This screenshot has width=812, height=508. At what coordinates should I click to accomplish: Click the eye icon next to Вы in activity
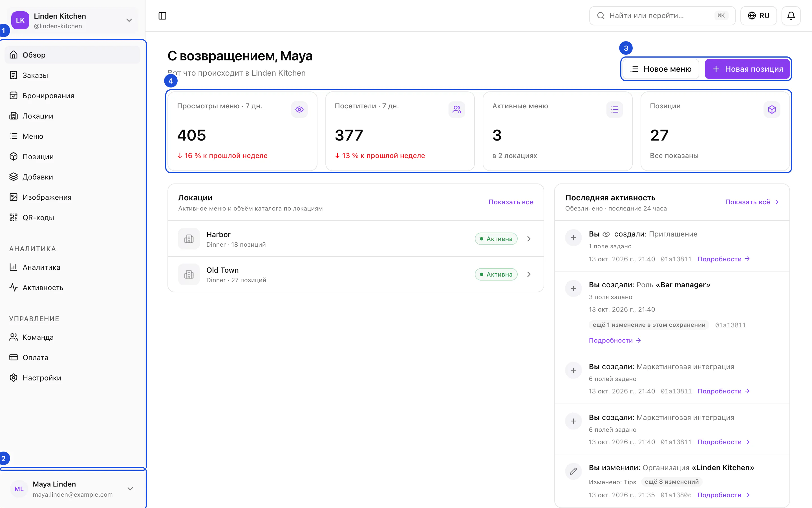[x=606, y=234]
